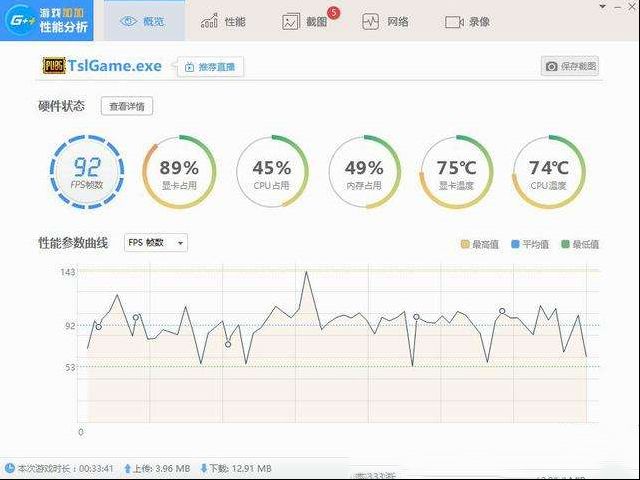Viewport: 640px width, 480px height.
Task: Click the 性能参数曲线 curve heading
Action: point(73,243)
